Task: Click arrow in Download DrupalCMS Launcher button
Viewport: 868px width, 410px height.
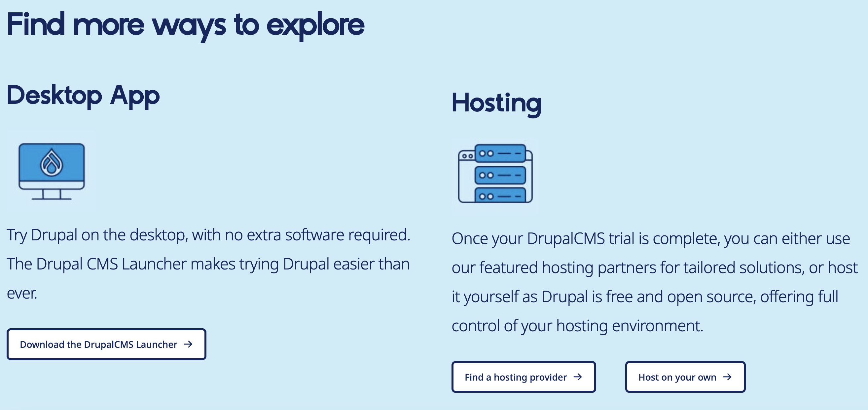Action: click(x=188, y=344)
